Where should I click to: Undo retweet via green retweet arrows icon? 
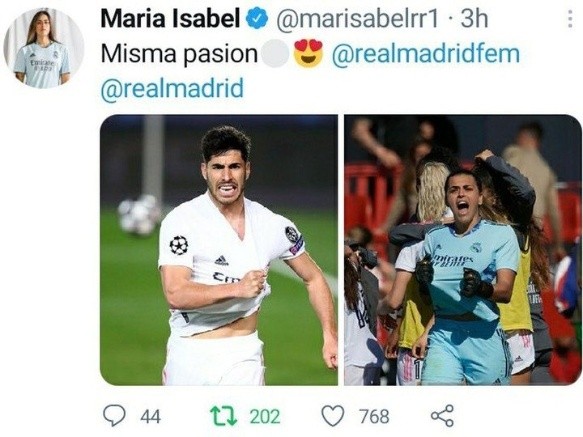pyautogui.click(x=223, y=416)
